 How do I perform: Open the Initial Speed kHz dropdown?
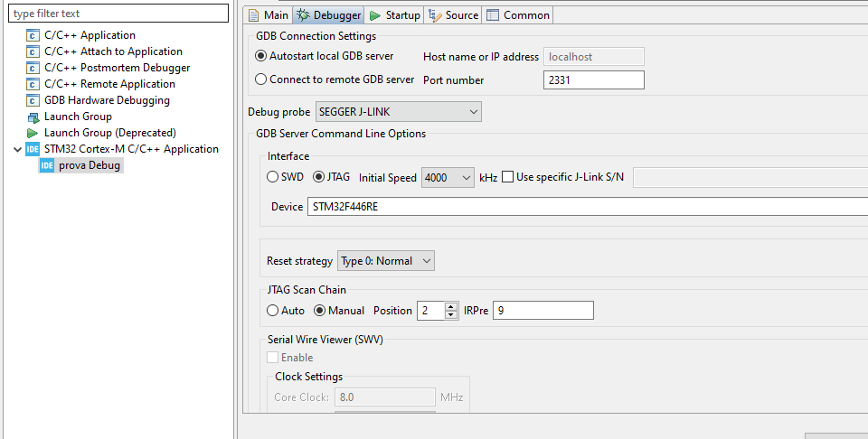pyautogui.click(x=448, y=177)
